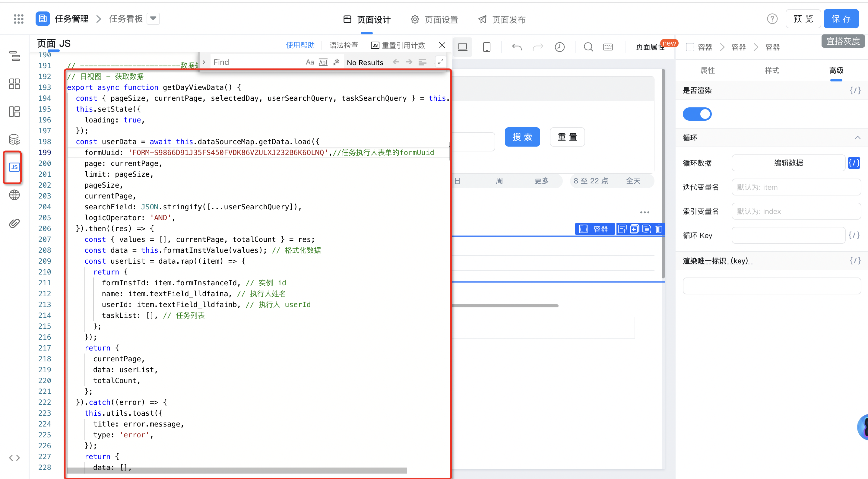Viewport: 868px width, 479px height.
Task: Open the help question mark icon
Action: point(772,19)
